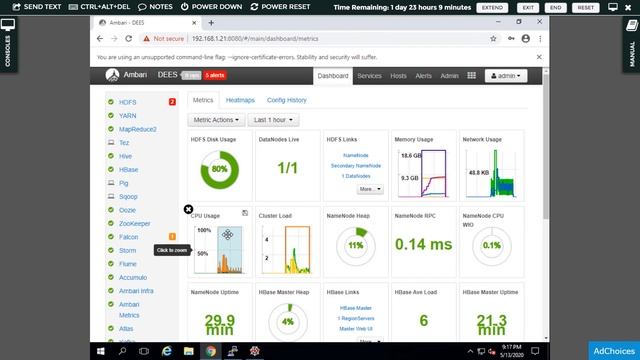
Task: Click SEND TEXT in top bar
Action: pos(37,7)
